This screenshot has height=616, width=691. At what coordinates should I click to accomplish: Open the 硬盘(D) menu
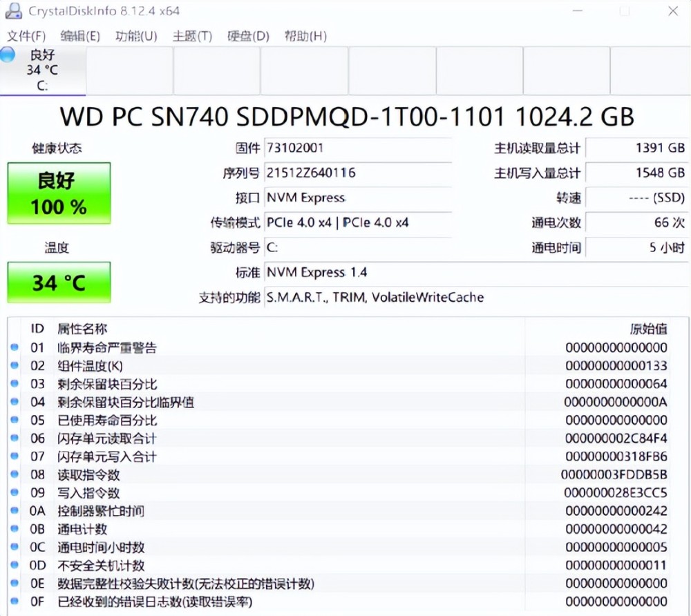pyautogui.click(x=248, y=36)
